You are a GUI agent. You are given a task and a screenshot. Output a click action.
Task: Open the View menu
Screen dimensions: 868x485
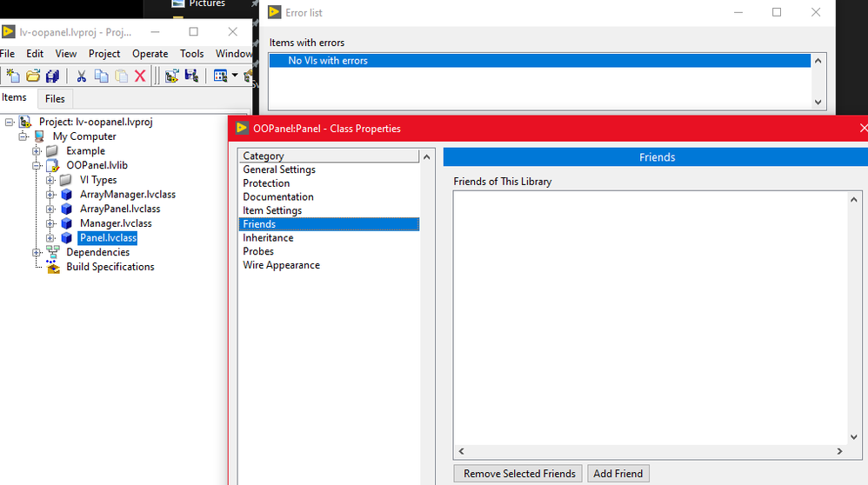point(66,54)
